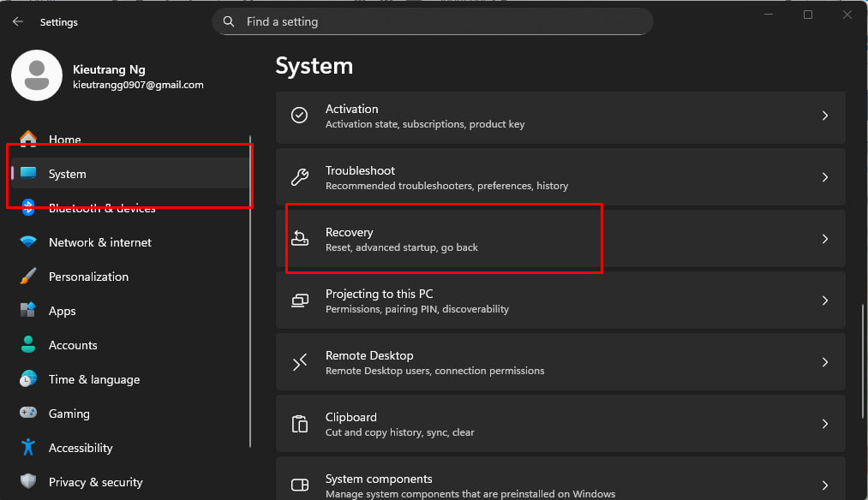The image size is (868, 500).
Task: Click the Accessibility figure icon
Action: point(28,448)
